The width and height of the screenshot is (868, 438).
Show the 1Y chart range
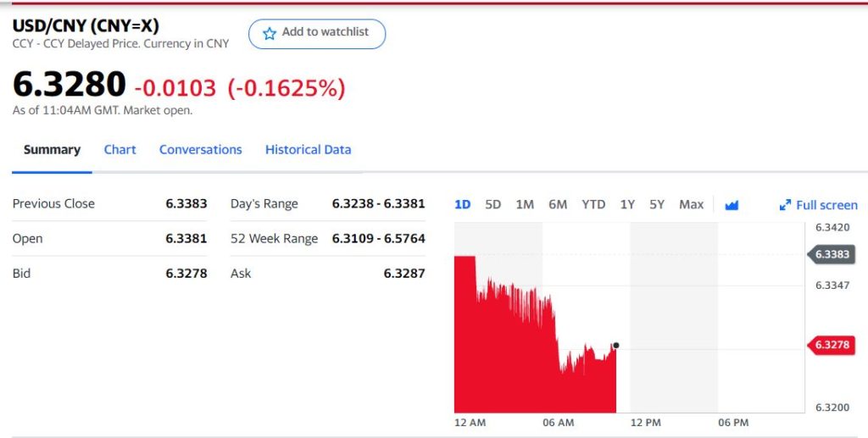[627, 204]
